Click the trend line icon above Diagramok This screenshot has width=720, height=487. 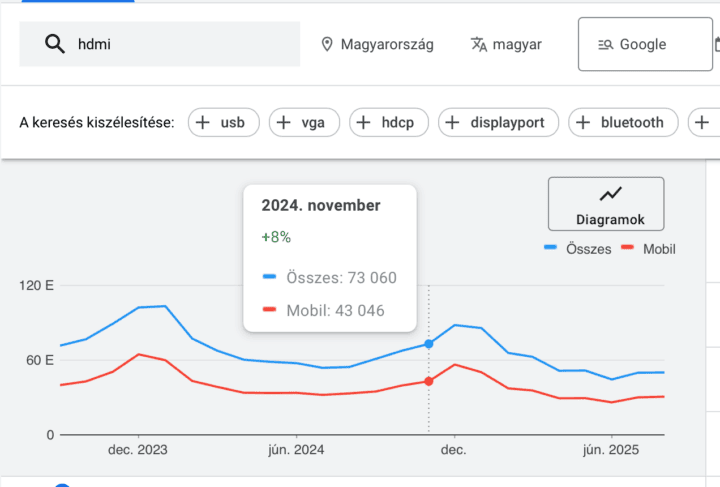pyautogui.click(x=610, y=194)
